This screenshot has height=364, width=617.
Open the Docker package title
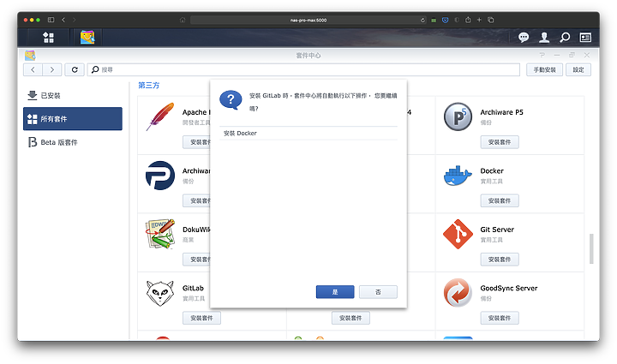[x=492, y=170]
